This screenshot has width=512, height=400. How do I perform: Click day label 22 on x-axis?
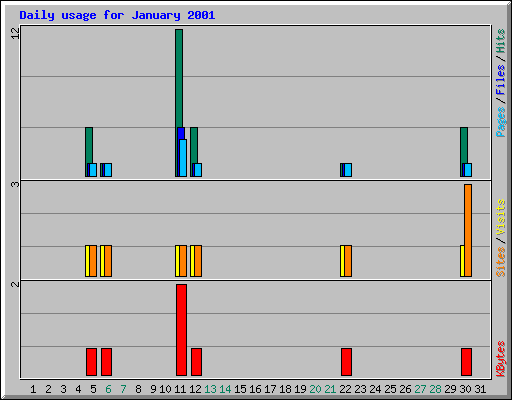click(345, 389)
